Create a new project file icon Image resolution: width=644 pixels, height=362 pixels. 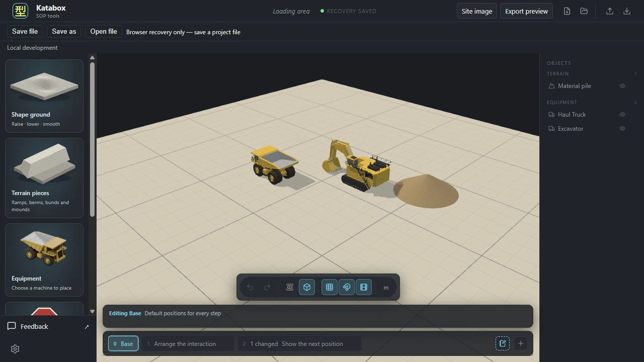coord(567,11)
